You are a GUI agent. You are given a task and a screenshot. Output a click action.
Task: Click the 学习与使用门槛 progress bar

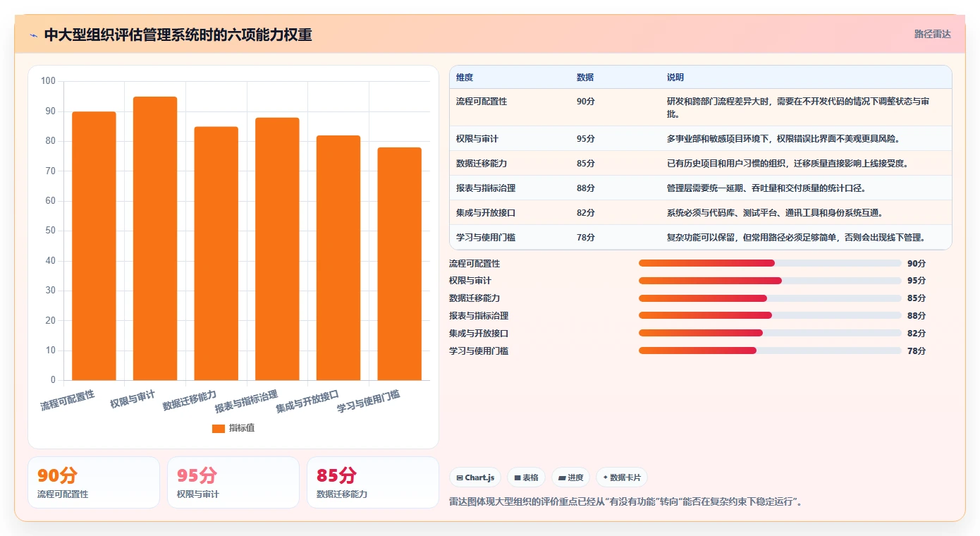tap(770, 351)
